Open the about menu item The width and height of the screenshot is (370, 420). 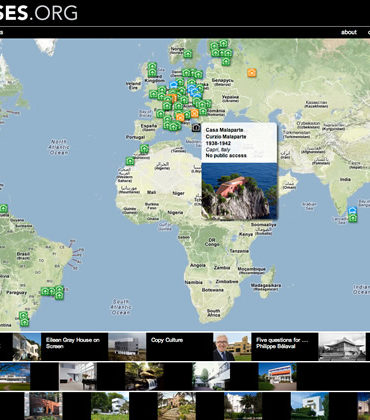349,32
